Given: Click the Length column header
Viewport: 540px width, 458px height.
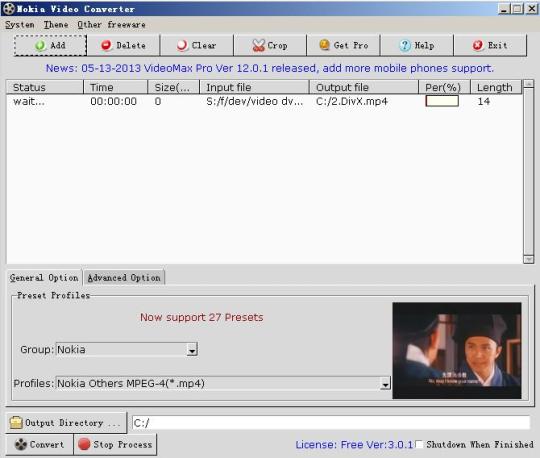Looking at the screenshot, I should [497, 87].
